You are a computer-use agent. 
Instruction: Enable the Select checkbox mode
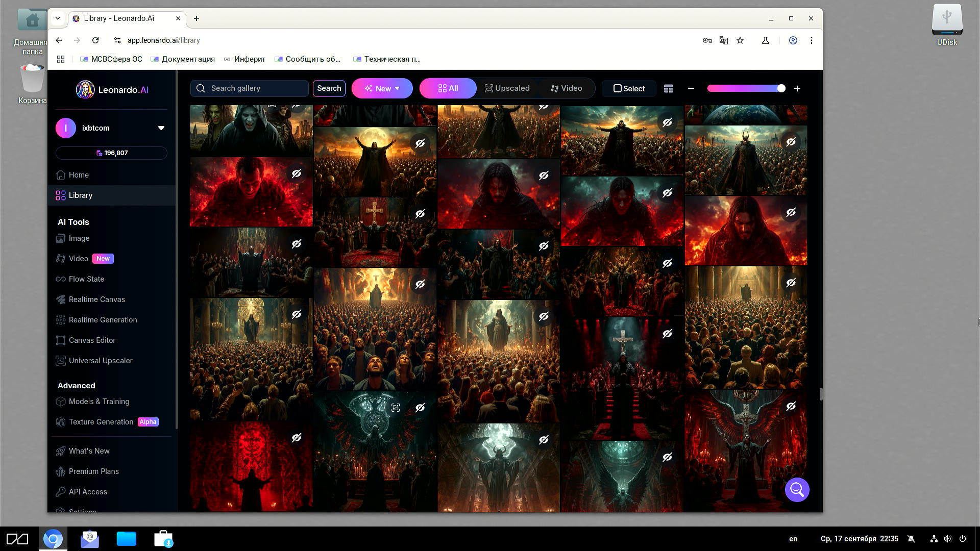[x=629, y=89]
